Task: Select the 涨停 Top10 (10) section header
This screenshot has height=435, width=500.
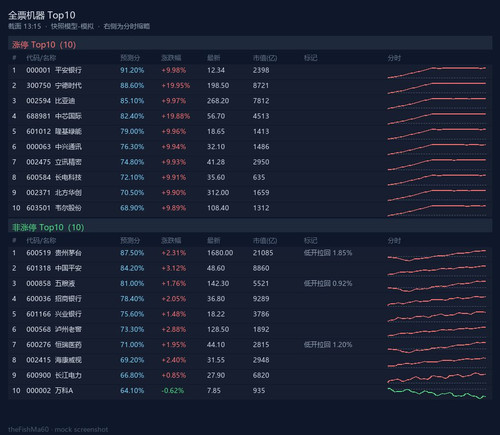Action: point(250,44)
